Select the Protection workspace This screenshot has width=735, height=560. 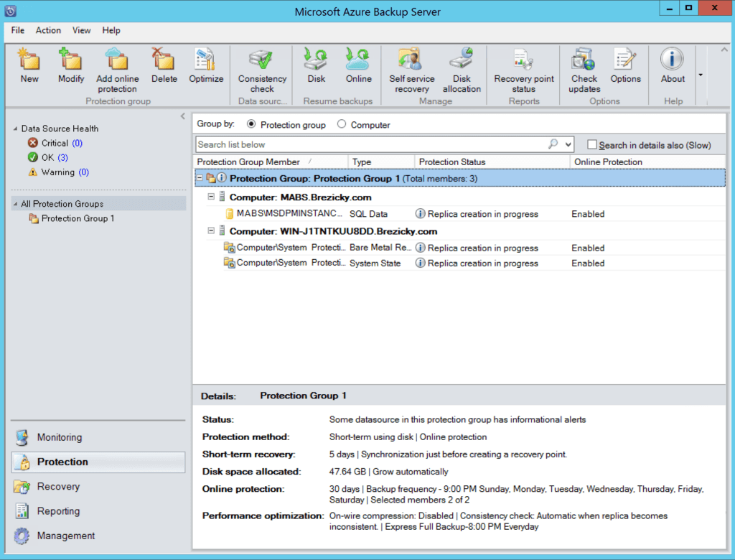pyautogui.click(x=98, y=462)
